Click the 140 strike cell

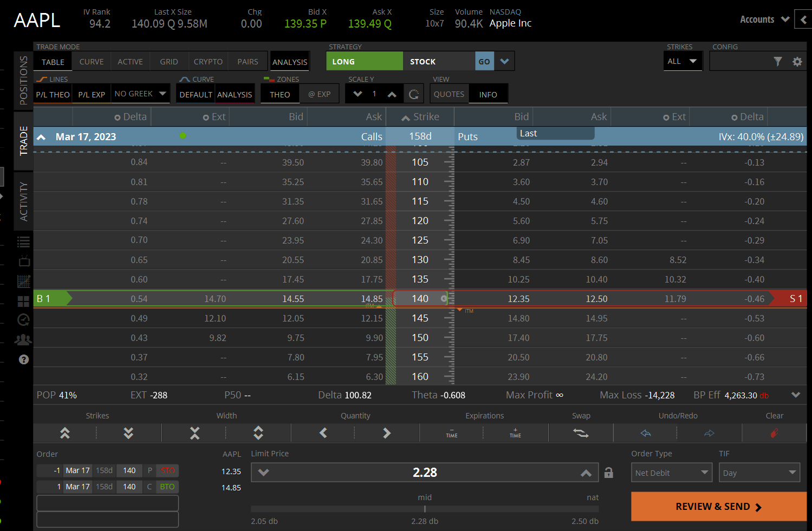pyautogui.click(x=420, y=299)
